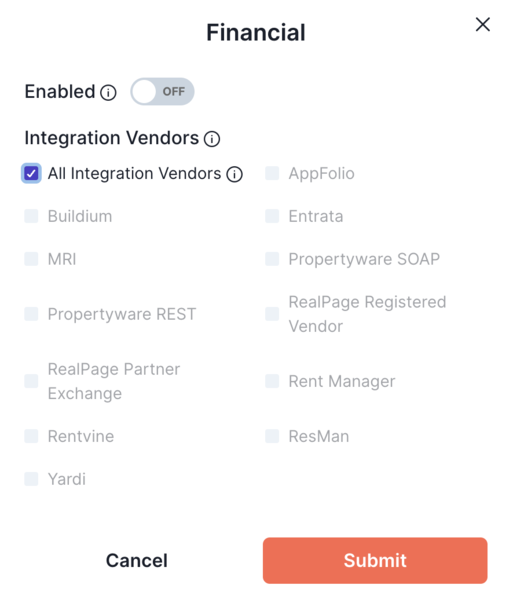Select the Yardi checkbox
Image resolution: width=513 pixels, height=600 pixels.
(x=31, y=479)
